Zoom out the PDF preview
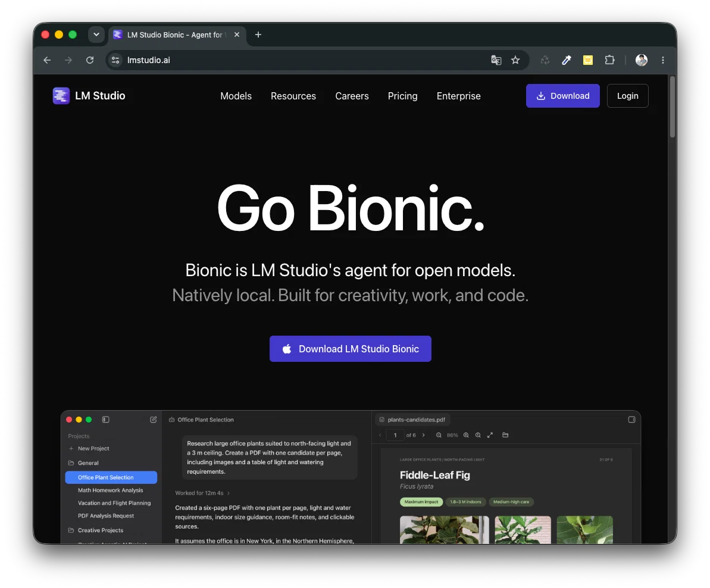Viewport: 710px width, 588px height. click(x=439, y=435)
